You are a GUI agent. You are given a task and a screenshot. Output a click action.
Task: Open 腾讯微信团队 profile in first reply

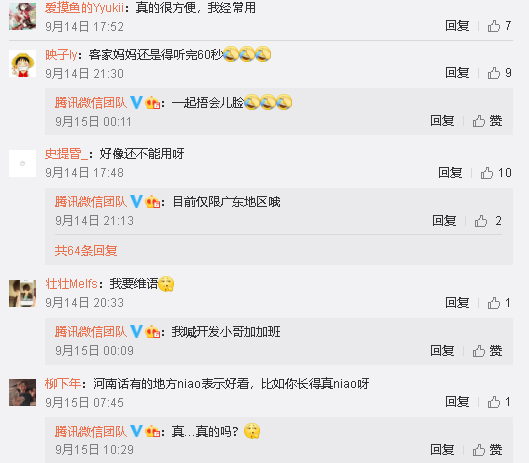tap(91, 103)
